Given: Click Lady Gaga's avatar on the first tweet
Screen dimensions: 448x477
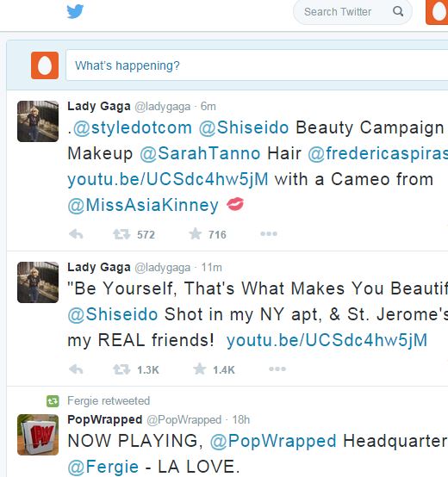Looking at the screenshot, I should tap(38, 121).
